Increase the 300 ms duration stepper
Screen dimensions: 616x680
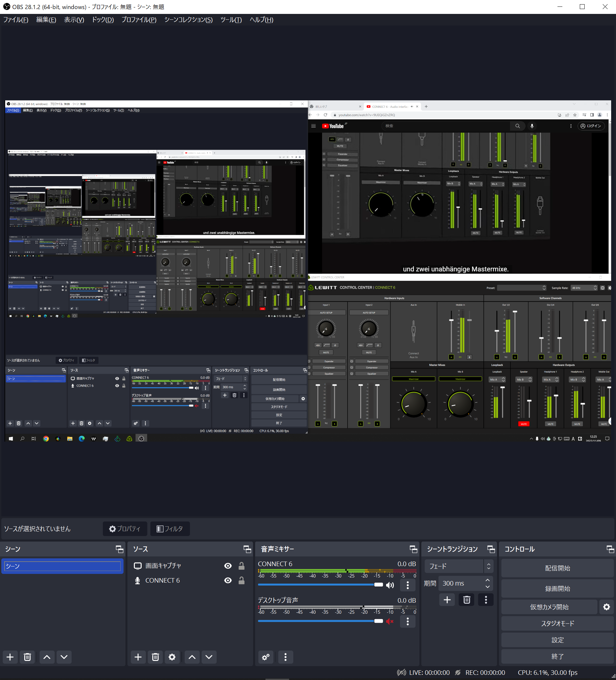pyautogui.click(x=488, y=580)
